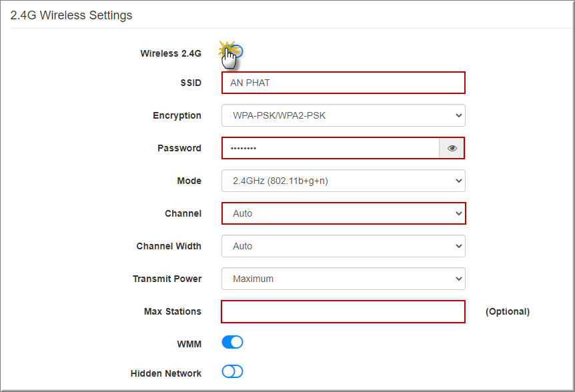Open the Channel dropdown
The width and height of the screenshot is (575, 392).
pos(343,213)
